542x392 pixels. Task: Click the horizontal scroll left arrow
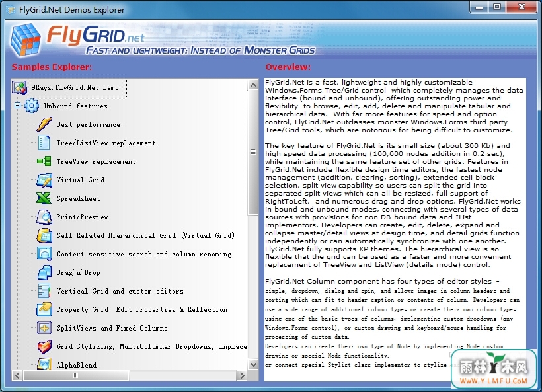(17, 375)
